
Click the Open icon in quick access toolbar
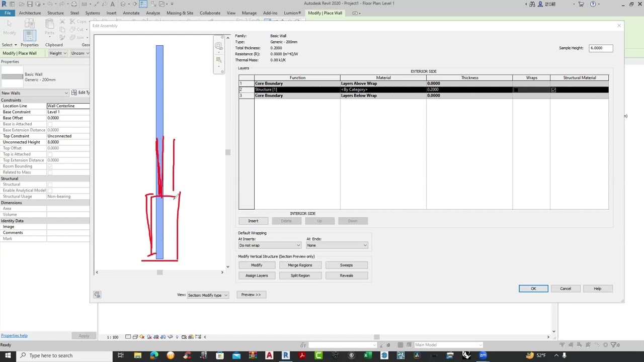tap(21, 4)
